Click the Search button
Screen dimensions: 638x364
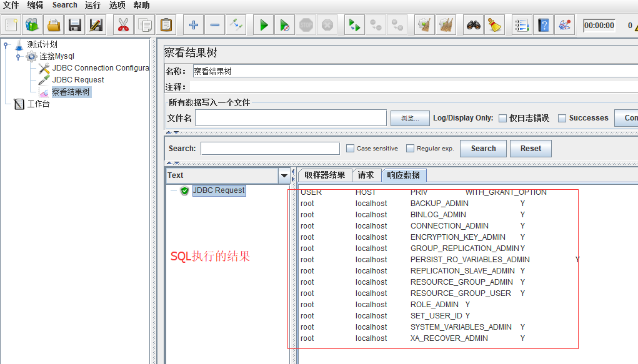pos(484,149)
